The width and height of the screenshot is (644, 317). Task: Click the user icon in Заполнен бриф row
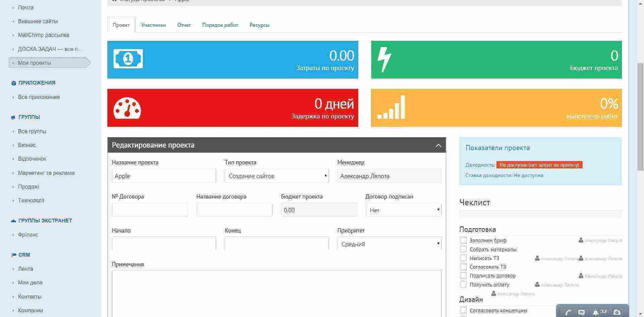click(x=581, y=240)
